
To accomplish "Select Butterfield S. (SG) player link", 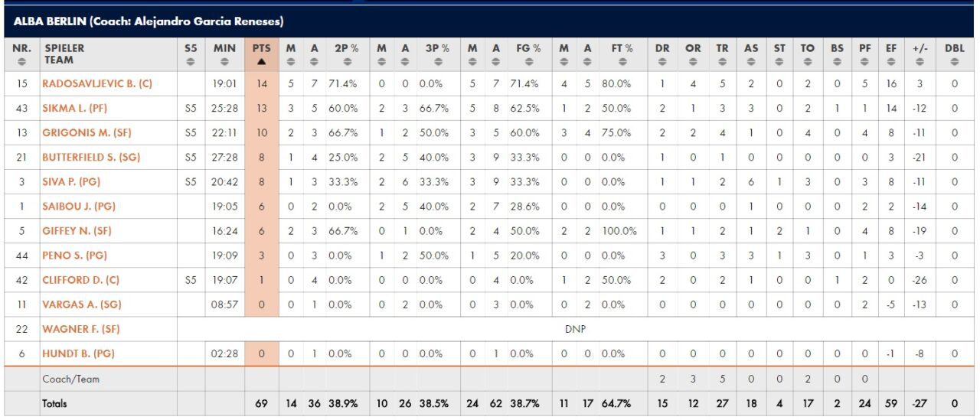I will [90, 157].
